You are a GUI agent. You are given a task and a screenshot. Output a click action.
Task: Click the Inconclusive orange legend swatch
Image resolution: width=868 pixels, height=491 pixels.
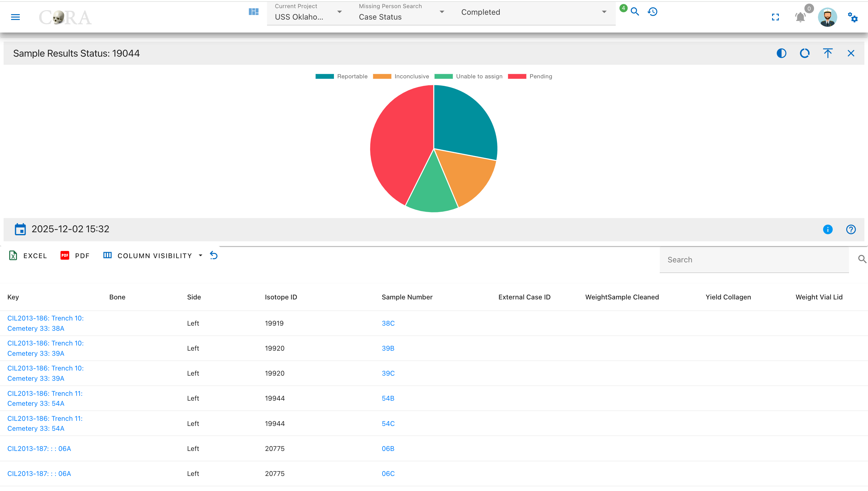pos(382,76)
